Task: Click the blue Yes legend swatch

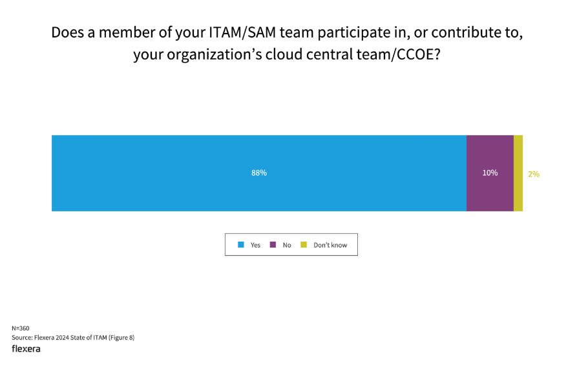Action: 241,245
